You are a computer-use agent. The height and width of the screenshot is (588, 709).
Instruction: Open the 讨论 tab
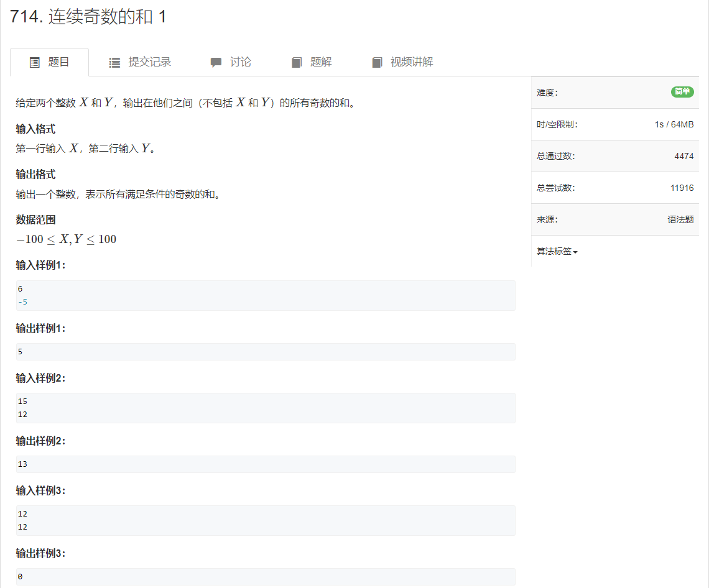tap(231, 62)
